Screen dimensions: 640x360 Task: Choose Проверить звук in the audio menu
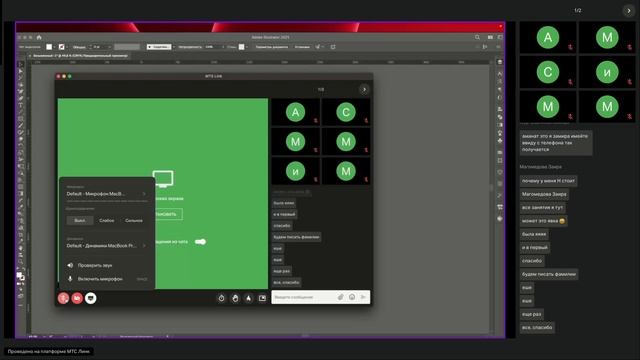pyautogui.click(x=95, y=265)
